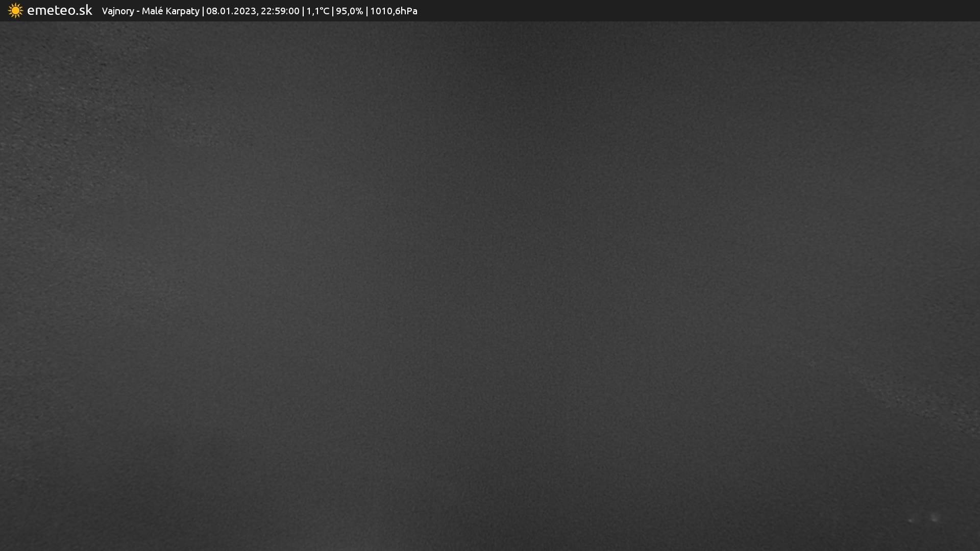Click the 1,1°C temperature reading

(x=317, y=11)
